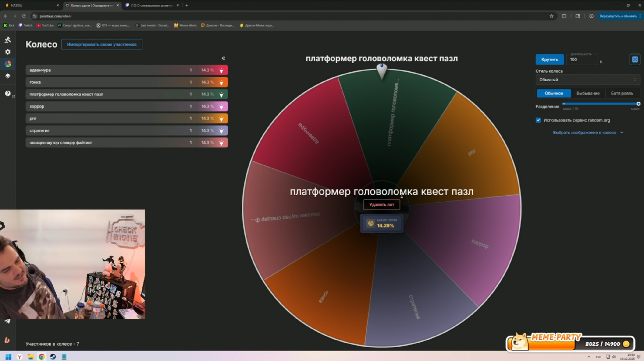Open the Twitch bookmark
Screen dimensions: 644x361
click(x=26, y=25)
